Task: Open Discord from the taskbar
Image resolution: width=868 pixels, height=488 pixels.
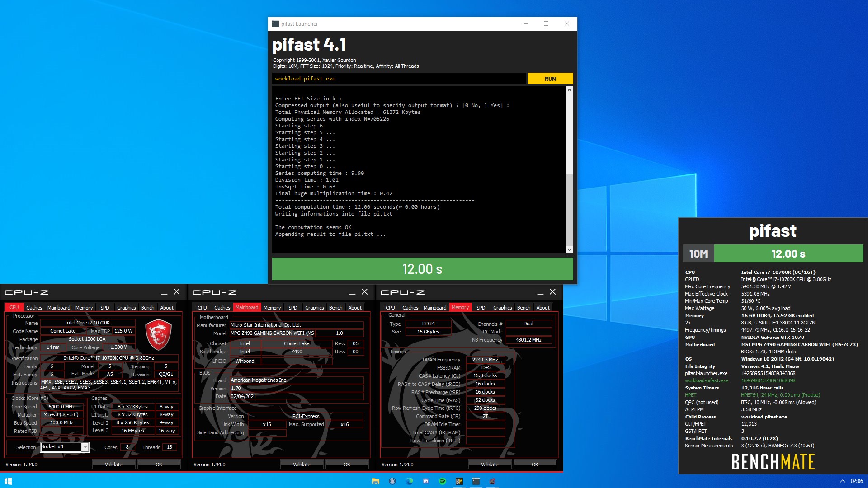Action: click(426, 481)
